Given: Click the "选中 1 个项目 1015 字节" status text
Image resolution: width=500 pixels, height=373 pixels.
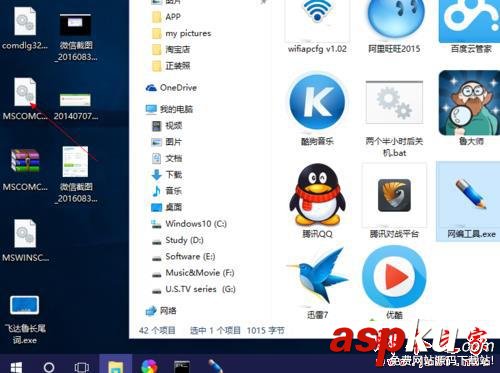Looking at the screenshot, I should (237, 331).
